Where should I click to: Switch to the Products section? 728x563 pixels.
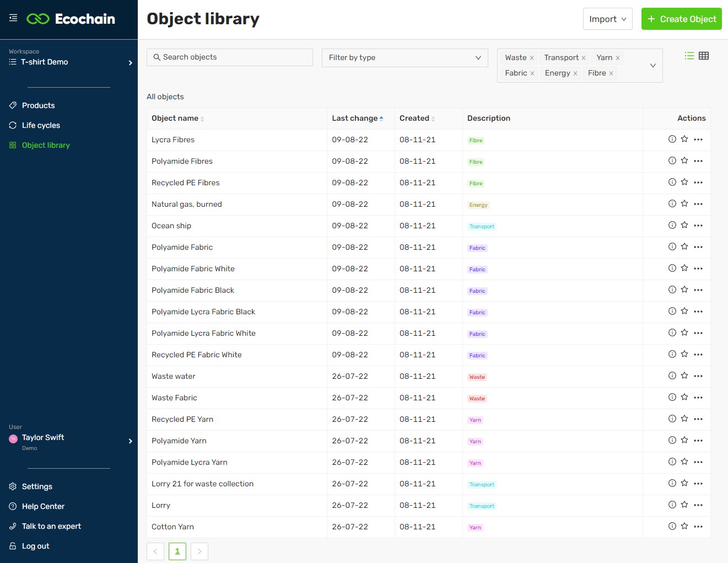point(38,105)
